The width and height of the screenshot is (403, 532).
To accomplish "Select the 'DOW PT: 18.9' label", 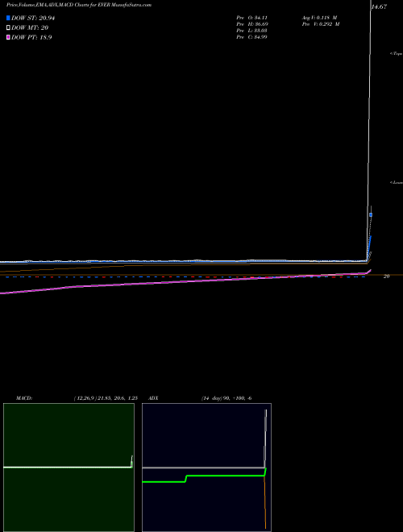I will coord(31,37).
